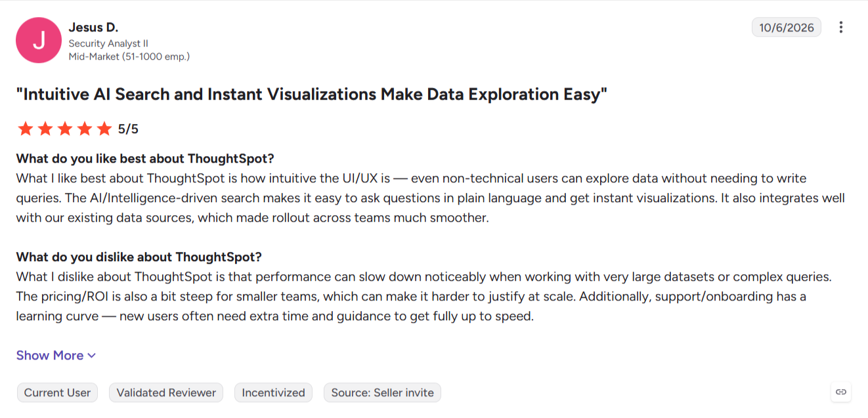Click heading What do you like best about ThoughtSpot?
The width and height of the screenshot is (868, 418).
click(145, 159)
